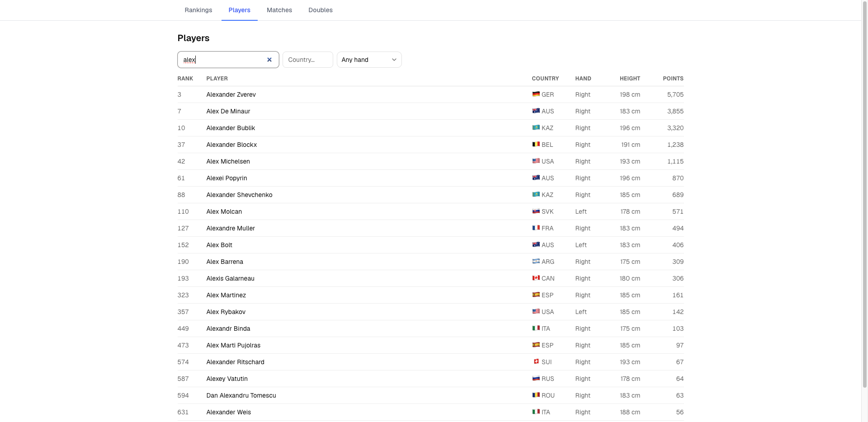This screenshot has height=422, width=868.
Task: Click the German flag next to GER
Action: click(536, 94)
